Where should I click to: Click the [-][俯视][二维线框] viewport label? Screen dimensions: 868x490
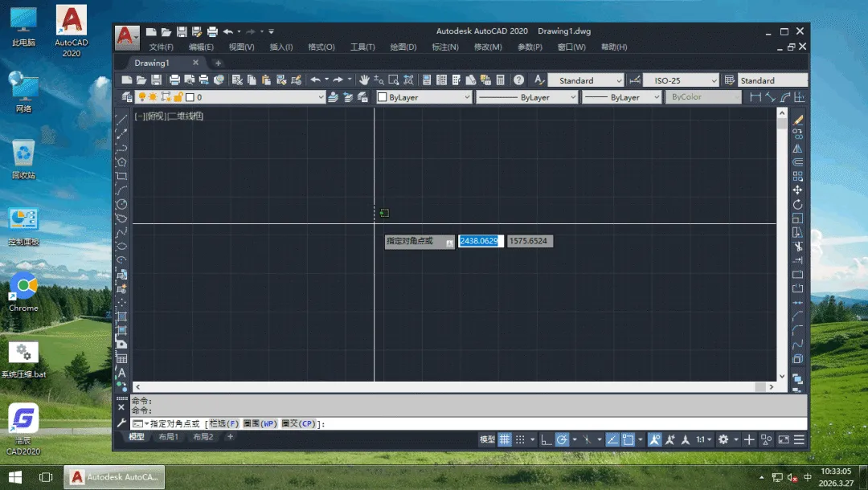pyautogui.click(x=169, y=116)
